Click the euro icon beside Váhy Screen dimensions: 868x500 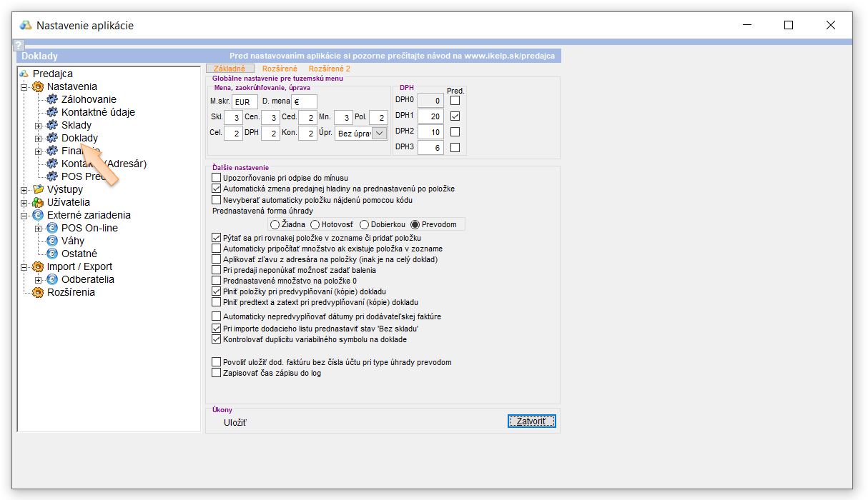[x=51, y=241]
